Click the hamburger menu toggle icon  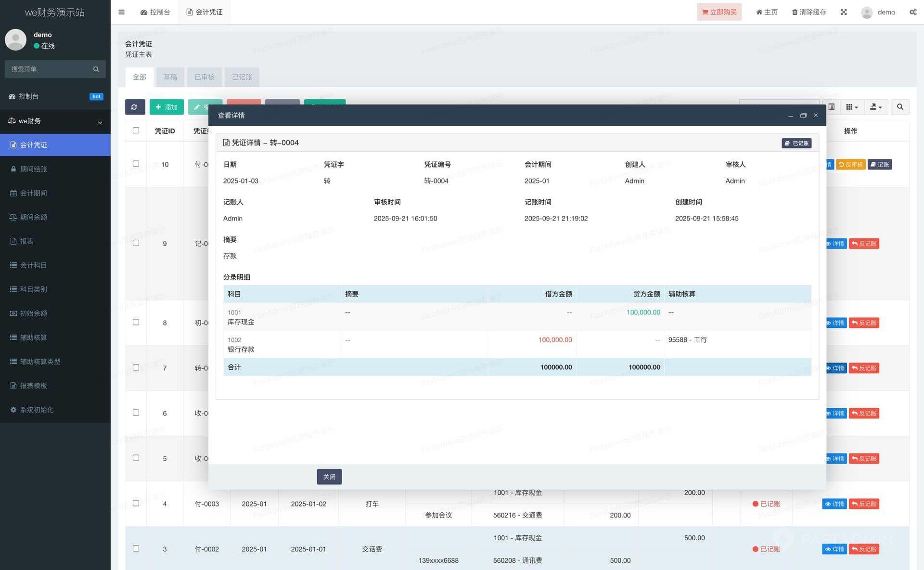[121, 12]
